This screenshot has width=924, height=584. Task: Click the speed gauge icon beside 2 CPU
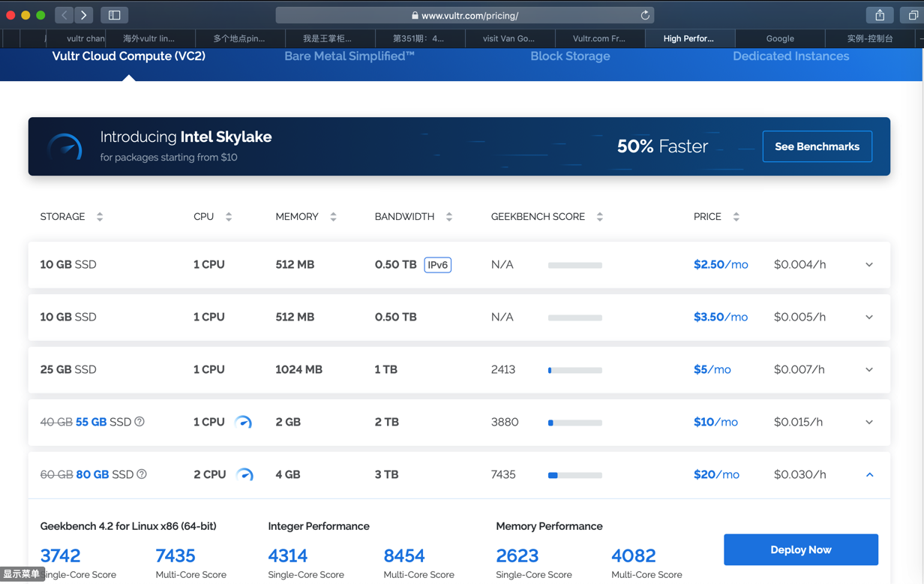(x=244, y=474)
